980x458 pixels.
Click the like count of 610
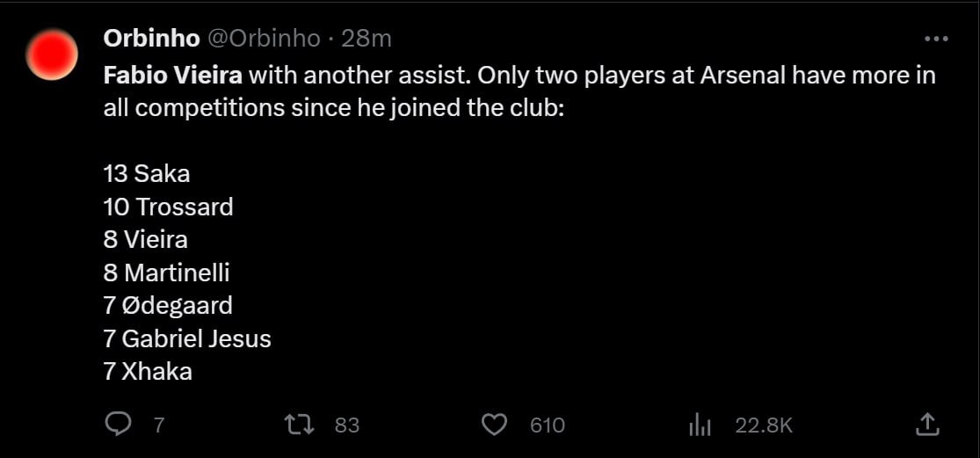pyautogui.click(x=547, y=425)
